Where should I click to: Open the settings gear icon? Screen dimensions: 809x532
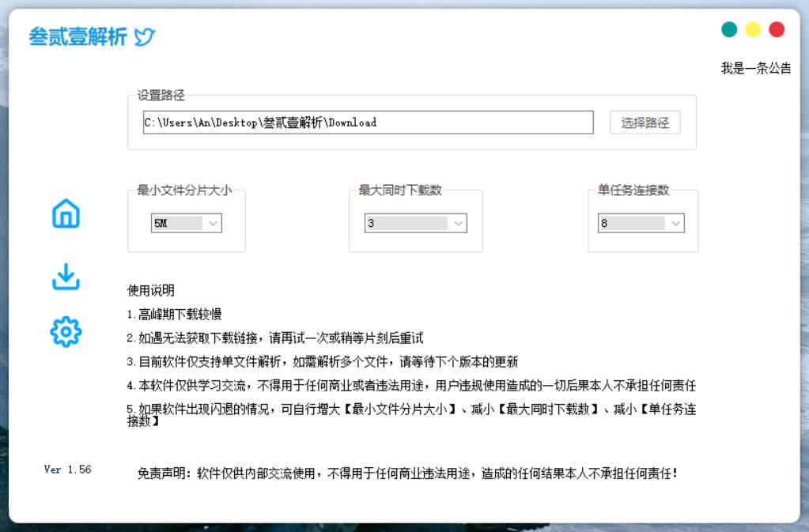click(x=66, y=332)
